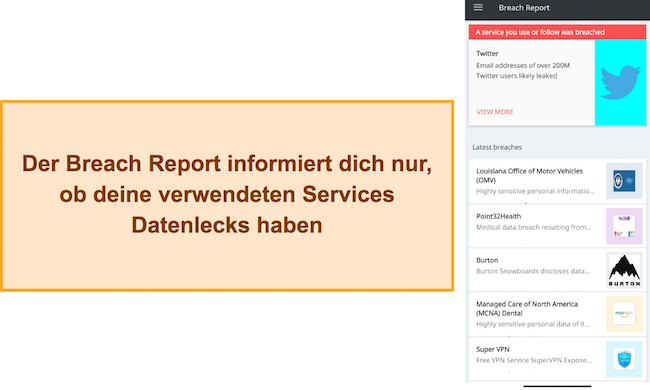Click the Point32Health logo thumbnail
Screen dimensions: 650x390
[x=624, y=226]
